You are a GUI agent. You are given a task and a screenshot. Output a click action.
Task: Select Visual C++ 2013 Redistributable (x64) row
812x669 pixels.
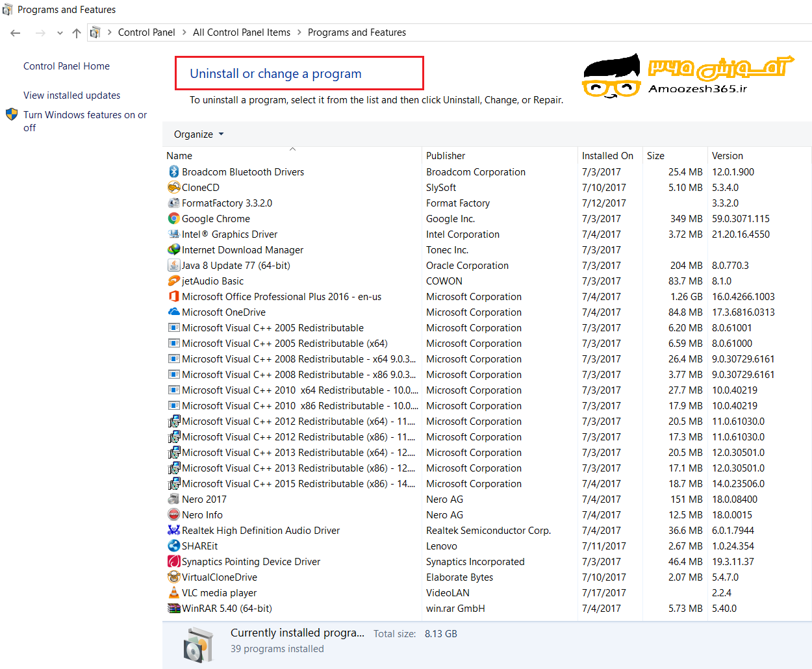(487, 452)
